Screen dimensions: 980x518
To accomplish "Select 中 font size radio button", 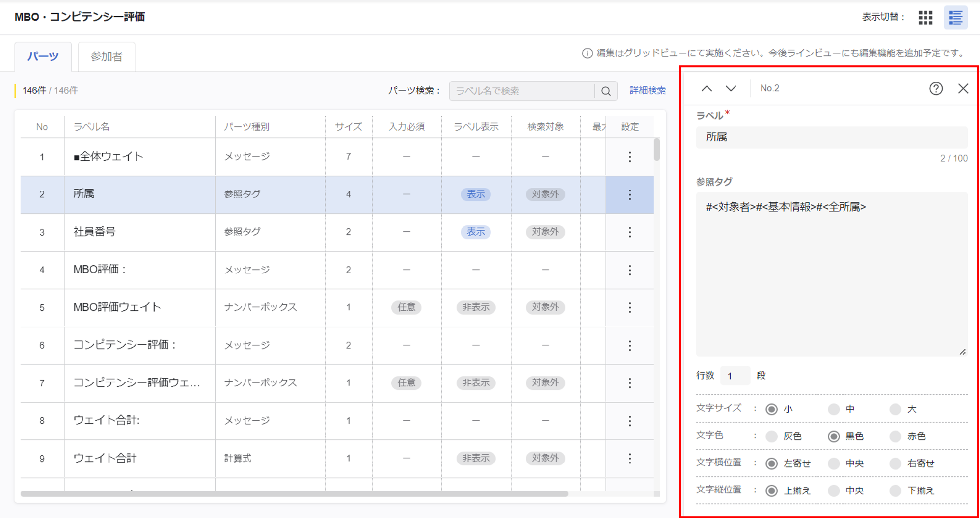I will (x=833, y=409).
